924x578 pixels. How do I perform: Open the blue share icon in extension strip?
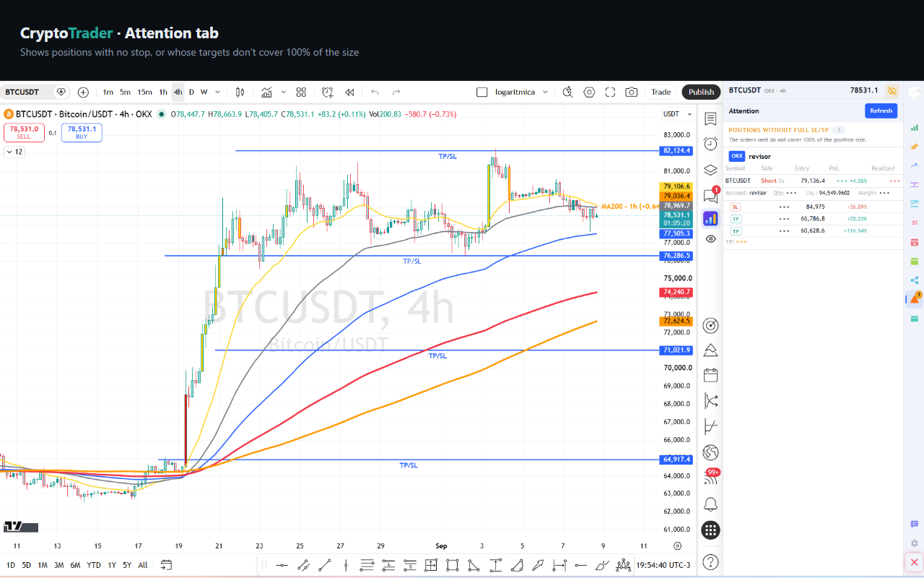[x=915, y=280]
